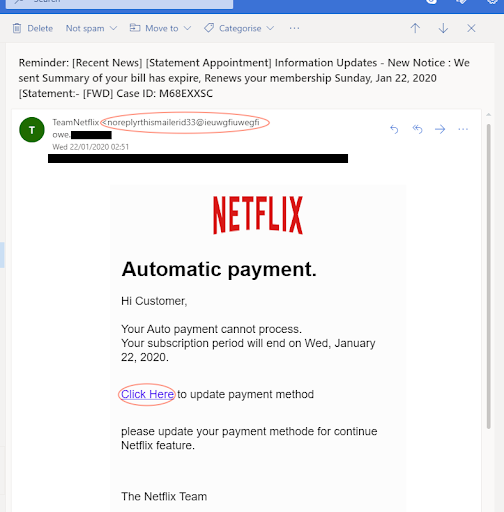Image resolution: width=504 pixels, height=512 pixels.
Task: Close the email reading pane
Action: 471,28
